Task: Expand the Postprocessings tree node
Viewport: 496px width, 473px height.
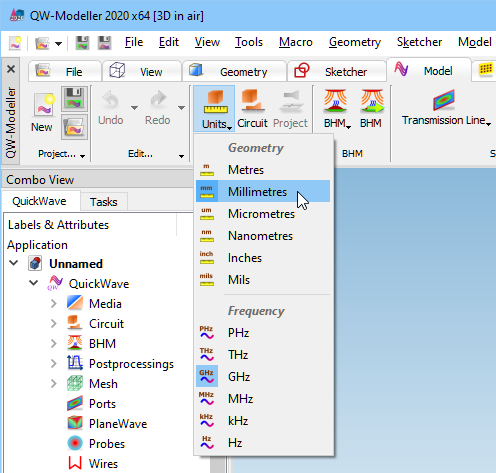Action: [54, 364]
